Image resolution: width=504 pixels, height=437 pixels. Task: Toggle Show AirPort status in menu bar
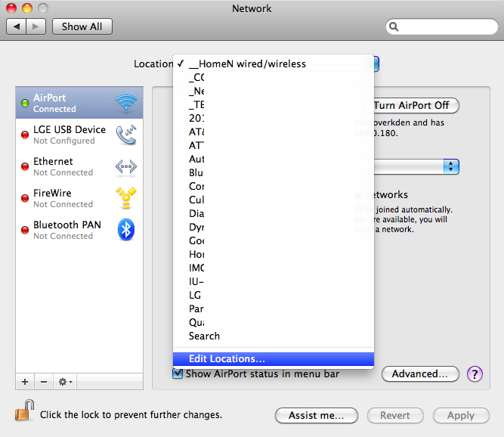178,373
